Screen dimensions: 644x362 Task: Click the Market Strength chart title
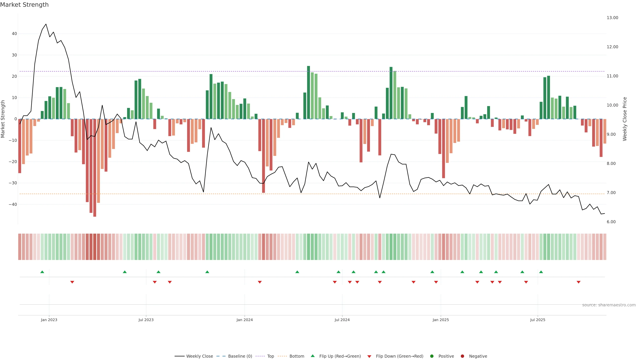[x=24, y=5]
